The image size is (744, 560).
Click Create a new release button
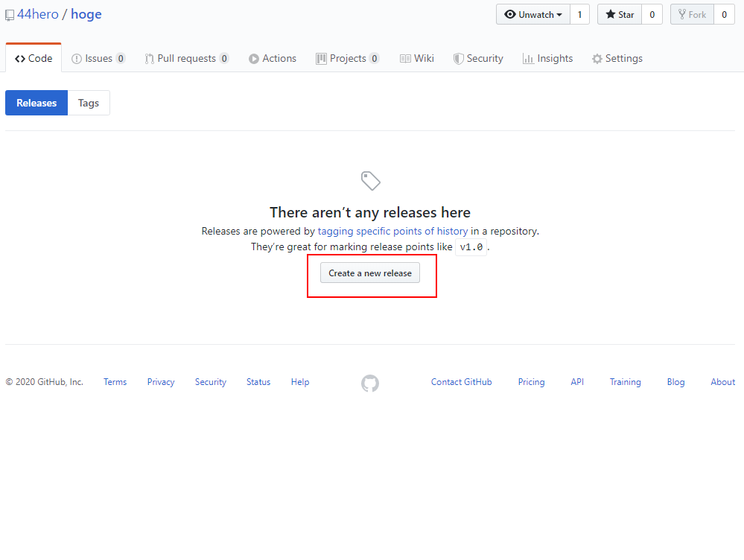370,273
